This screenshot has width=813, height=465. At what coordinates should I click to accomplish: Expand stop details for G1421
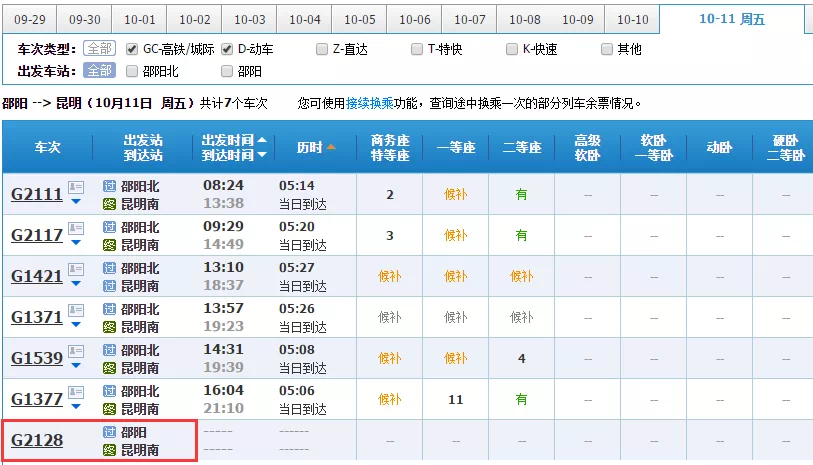tap(76, 284)
